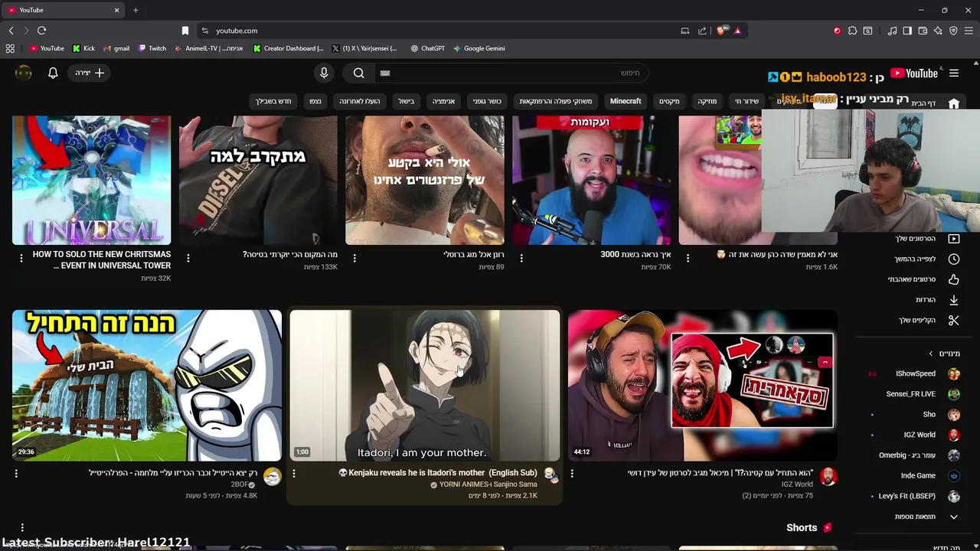Open options menu for 3000 year video
The width and height of the screenshot is (980, 551).
coord(521,258)
